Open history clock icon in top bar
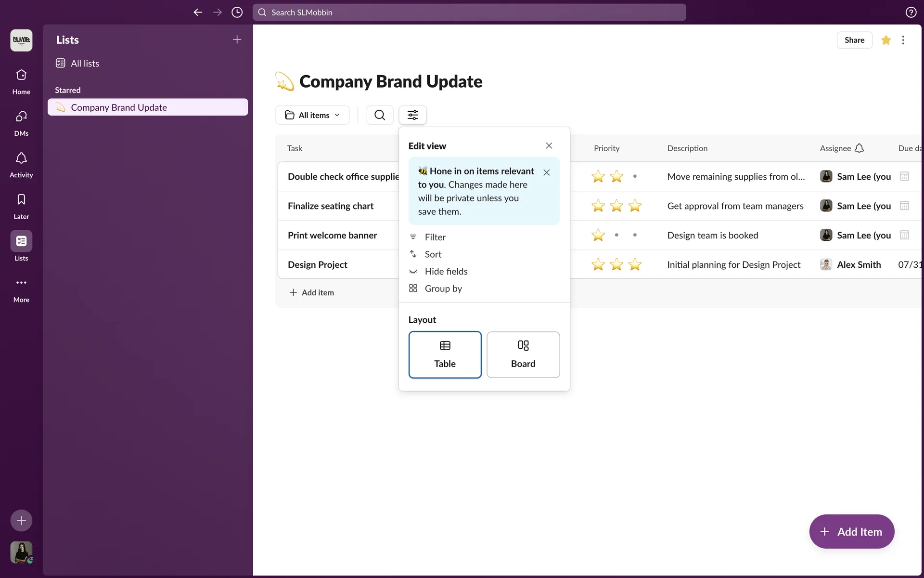 click(x=237, y=13)
